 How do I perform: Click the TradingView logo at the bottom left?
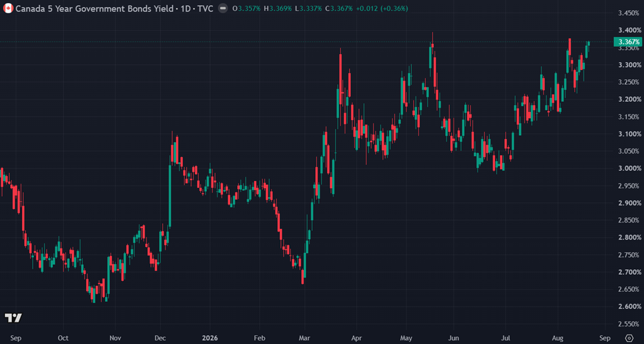[x=13, y=318]
